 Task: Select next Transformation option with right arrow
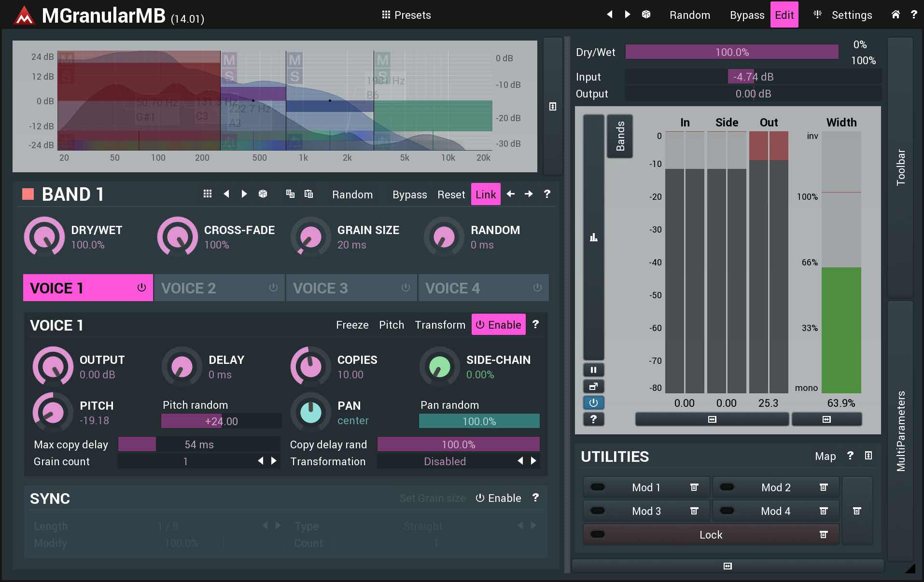pyautogui.click(x=533, y=461)
